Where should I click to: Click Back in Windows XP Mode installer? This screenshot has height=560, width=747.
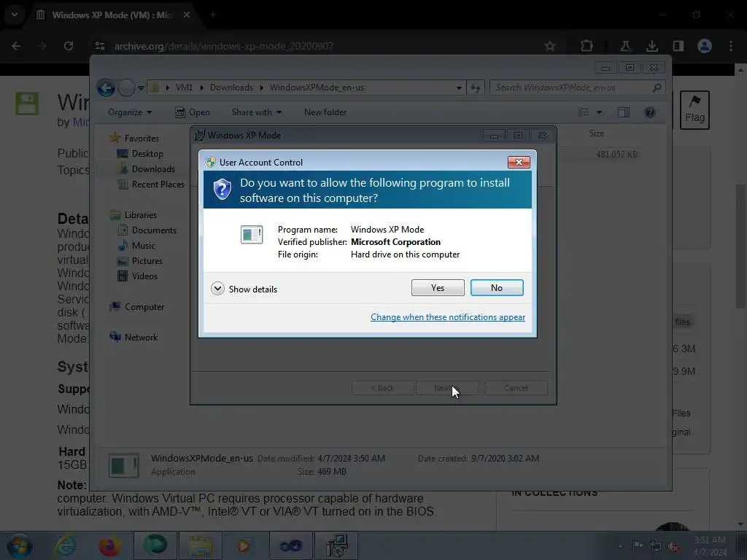[x=382, y=388]
